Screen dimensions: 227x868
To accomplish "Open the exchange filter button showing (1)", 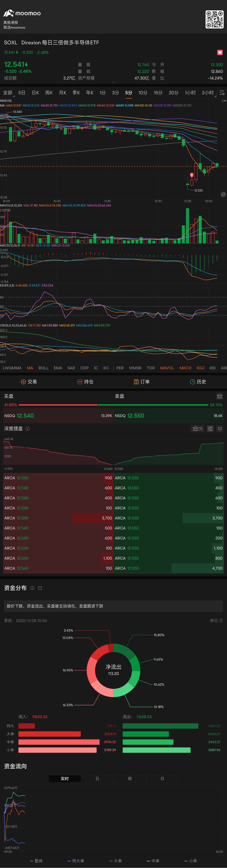I will (197, 429).
